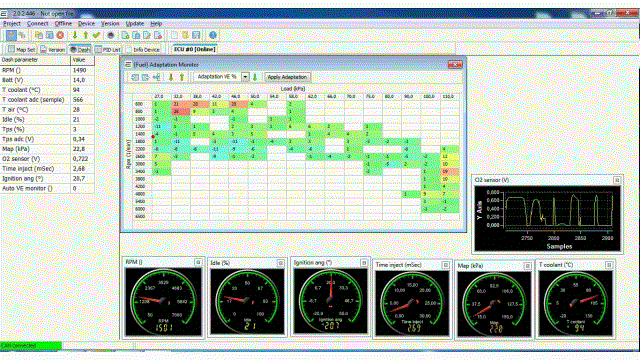
Task: Click the Apply Adaptation button
Action: click(287, 77)
